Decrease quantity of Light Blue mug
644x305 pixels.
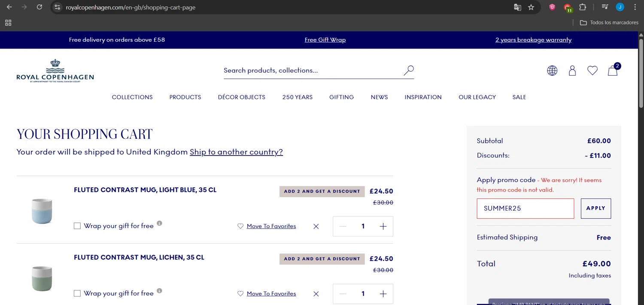343,226
